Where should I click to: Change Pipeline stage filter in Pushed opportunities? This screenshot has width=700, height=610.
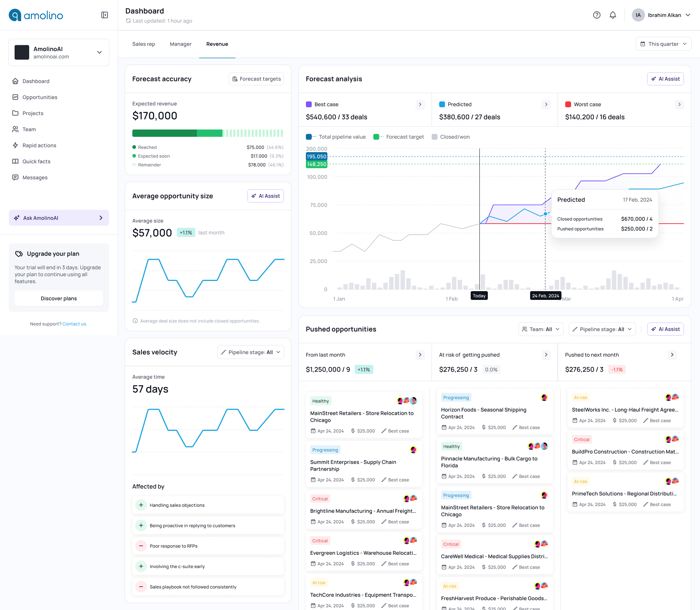[602, 329]
